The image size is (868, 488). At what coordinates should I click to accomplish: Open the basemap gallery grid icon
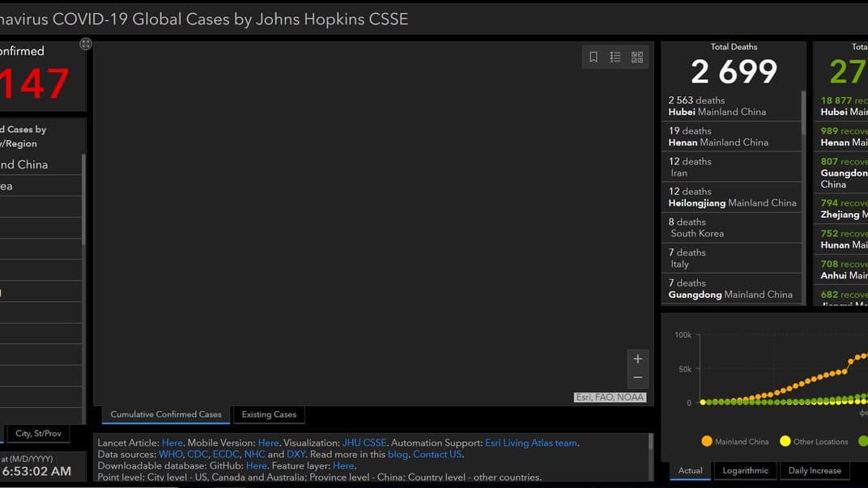coord(637,57)
